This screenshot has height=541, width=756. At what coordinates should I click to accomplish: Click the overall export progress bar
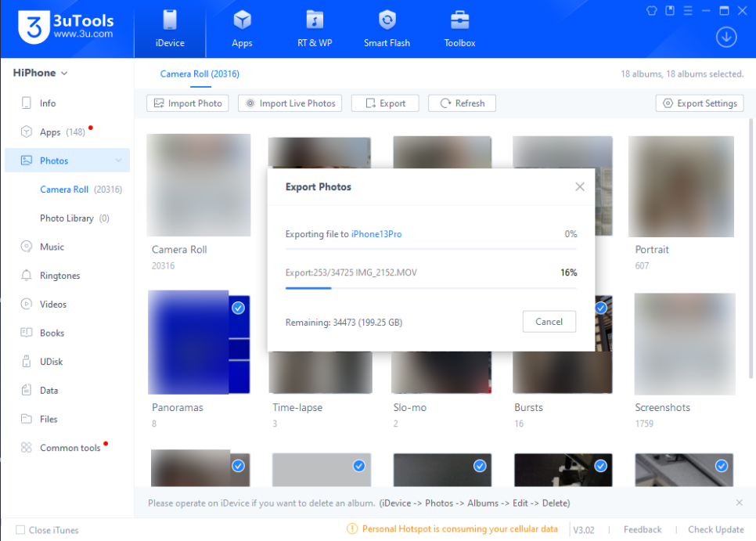(431, 249)
